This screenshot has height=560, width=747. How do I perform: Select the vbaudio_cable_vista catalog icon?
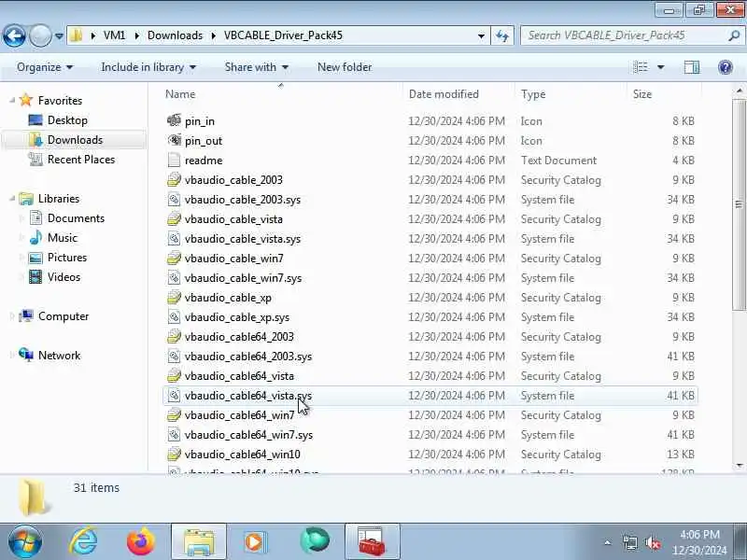[x=174, y=219]
